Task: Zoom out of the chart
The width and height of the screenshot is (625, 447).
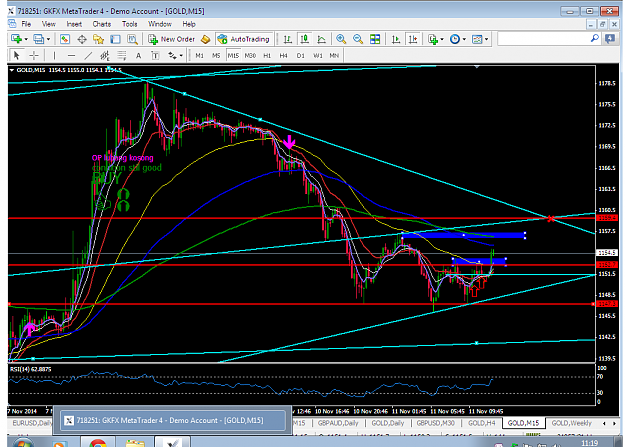Action: coord(358,39)
